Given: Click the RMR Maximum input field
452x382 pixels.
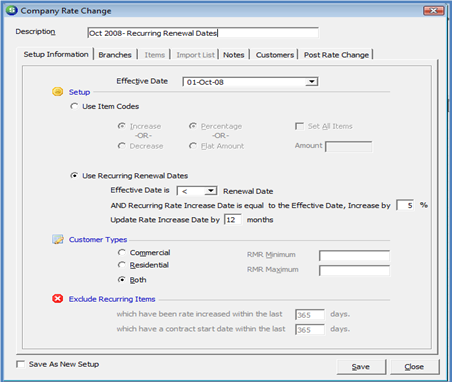Looking at the screenshot, I should 354,270.
